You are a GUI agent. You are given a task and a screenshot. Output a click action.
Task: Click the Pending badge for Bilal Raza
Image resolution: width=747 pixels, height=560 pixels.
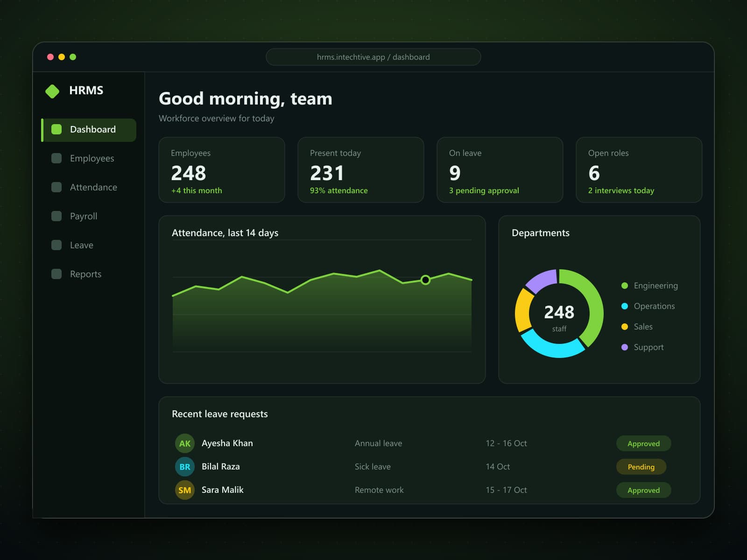click(641, 467)
